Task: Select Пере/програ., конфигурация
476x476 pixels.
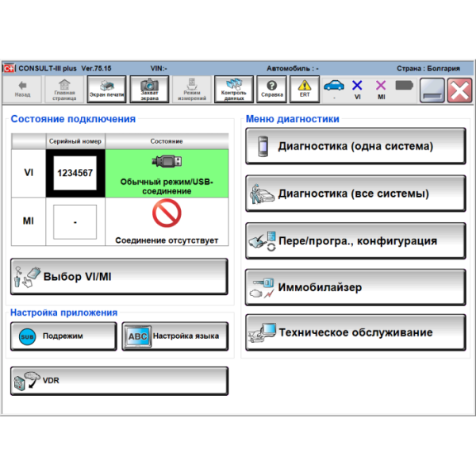Action: (x=355, y=240)
